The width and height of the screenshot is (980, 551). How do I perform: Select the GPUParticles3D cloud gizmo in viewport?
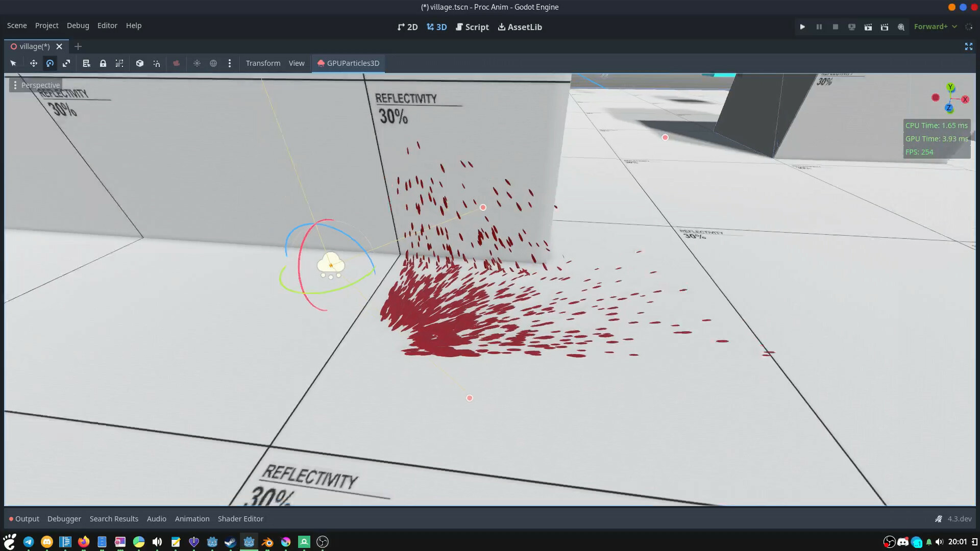tap(331, 265)
